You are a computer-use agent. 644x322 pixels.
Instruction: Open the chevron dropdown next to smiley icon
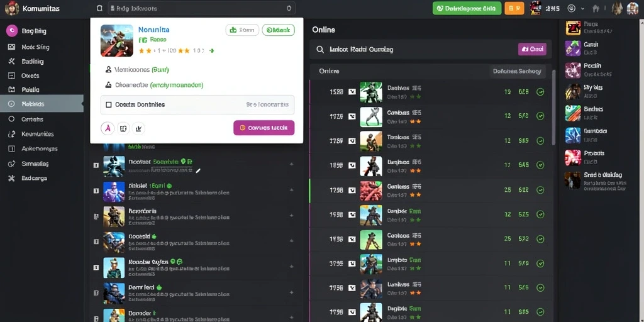pyautogui.click(x=582, y=8)
